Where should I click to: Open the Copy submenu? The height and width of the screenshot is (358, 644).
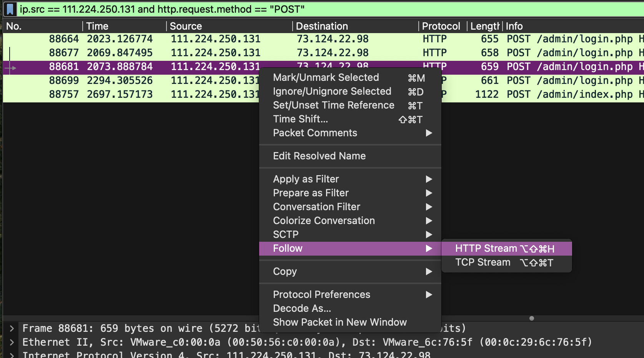(x=285, y=271)
